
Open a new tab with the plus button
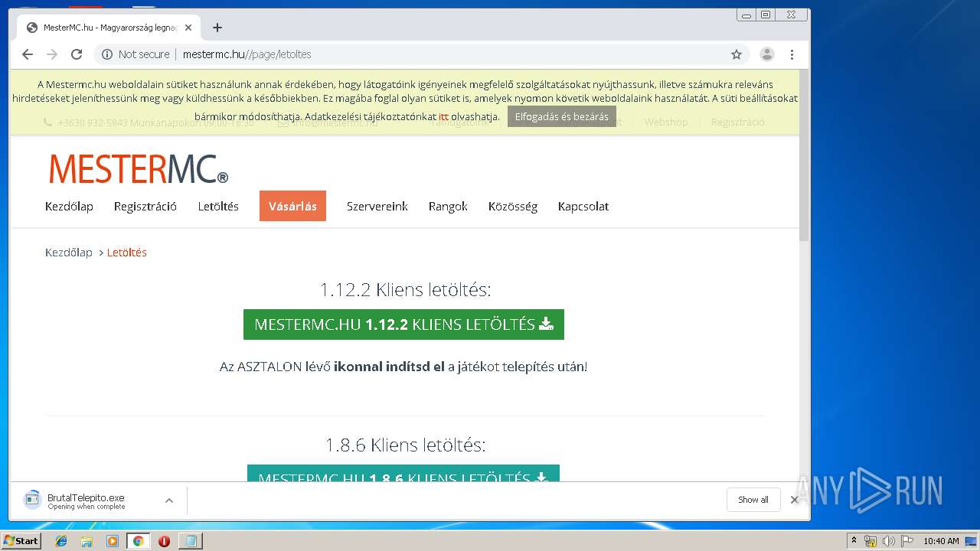(x=217, y=28)
